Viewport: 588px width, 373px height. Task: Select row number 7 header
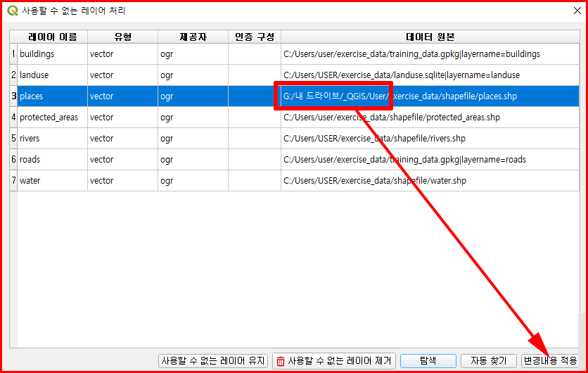13,180
